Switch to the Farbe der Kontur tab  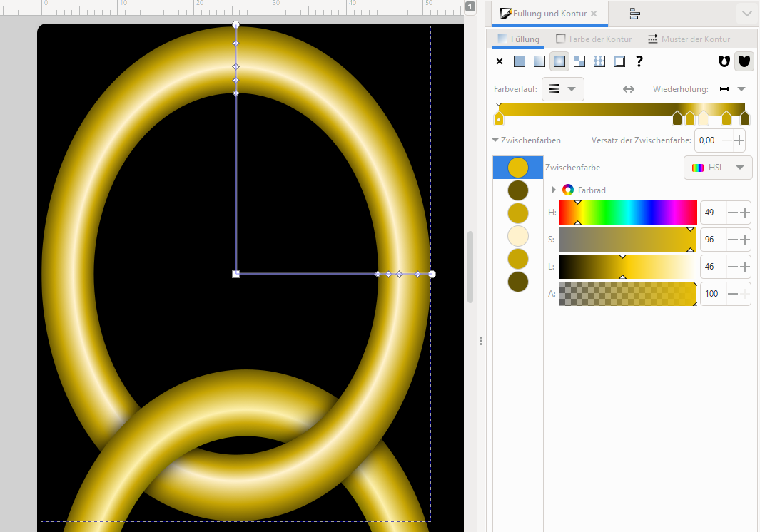[x=594, y=39]
